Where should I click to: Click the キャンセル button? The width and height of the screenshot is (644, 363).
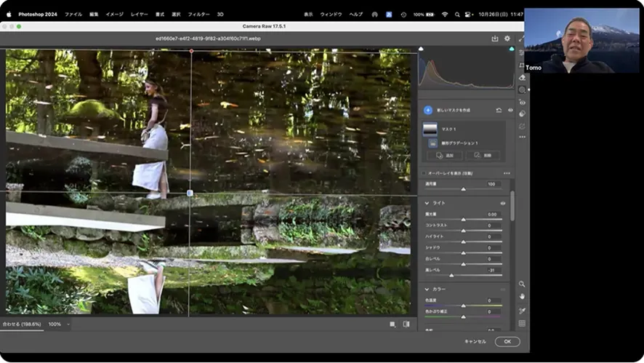point(475,341)
